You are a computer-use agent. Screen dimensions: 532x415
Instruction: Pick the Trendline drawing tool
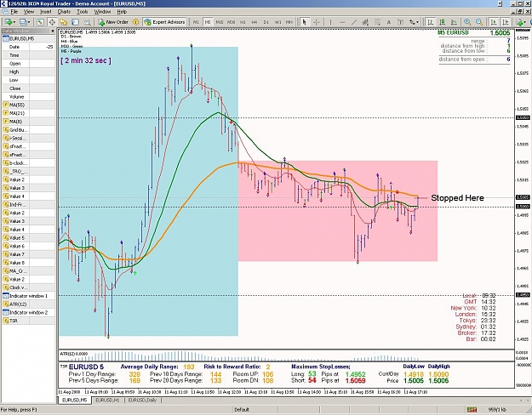[354, 22]
